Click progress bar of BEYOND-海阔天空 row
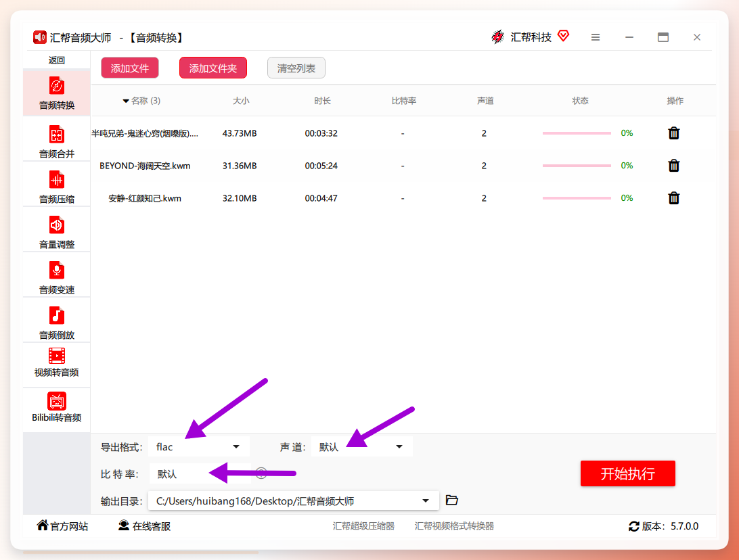The height and width of the screenshot is (560, 739). click(x=577, y=166)
